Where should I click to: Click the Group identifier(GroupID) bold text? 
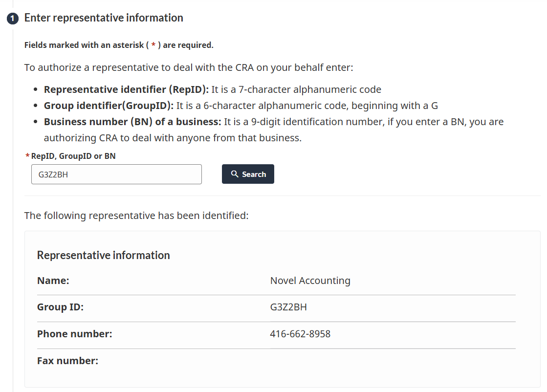[109, 106]
